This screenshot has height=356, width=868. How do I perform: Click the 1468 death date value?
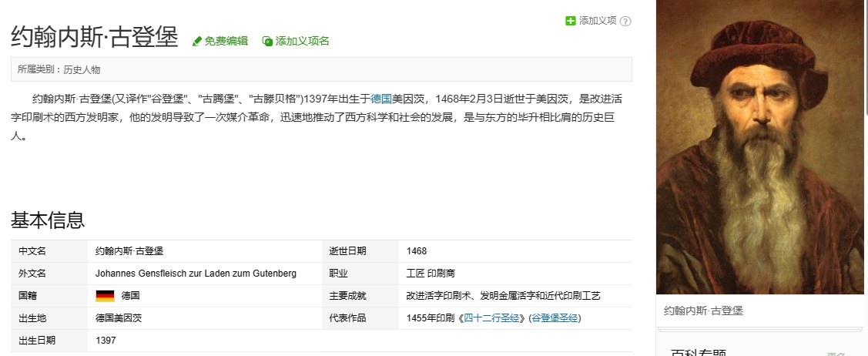417,251
